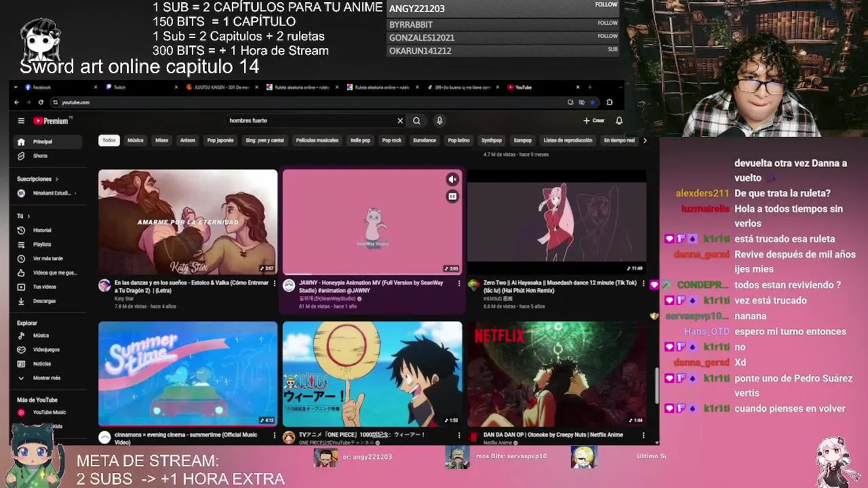Select the Eurodance filter chip
The image size is (868, 488).
tap(425, 140)
